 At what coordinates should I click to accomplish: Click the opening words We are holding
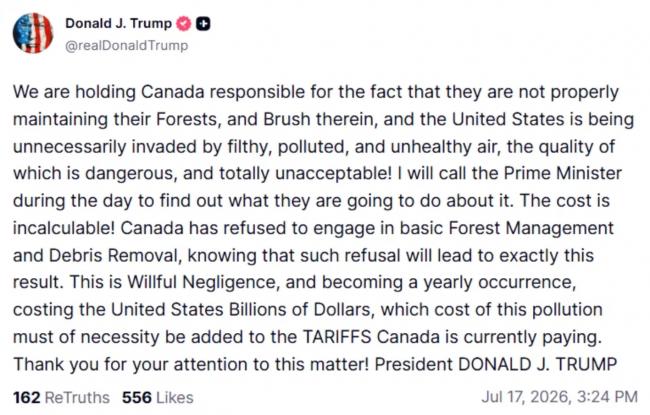tap(75, 92)
